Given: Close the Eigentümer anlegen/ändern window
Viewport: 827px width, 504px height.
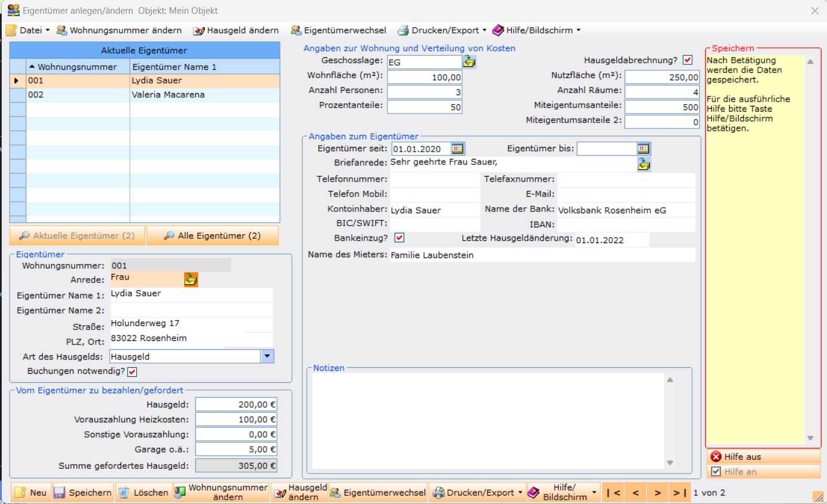Looking at the screenshot, I should 814,11.
